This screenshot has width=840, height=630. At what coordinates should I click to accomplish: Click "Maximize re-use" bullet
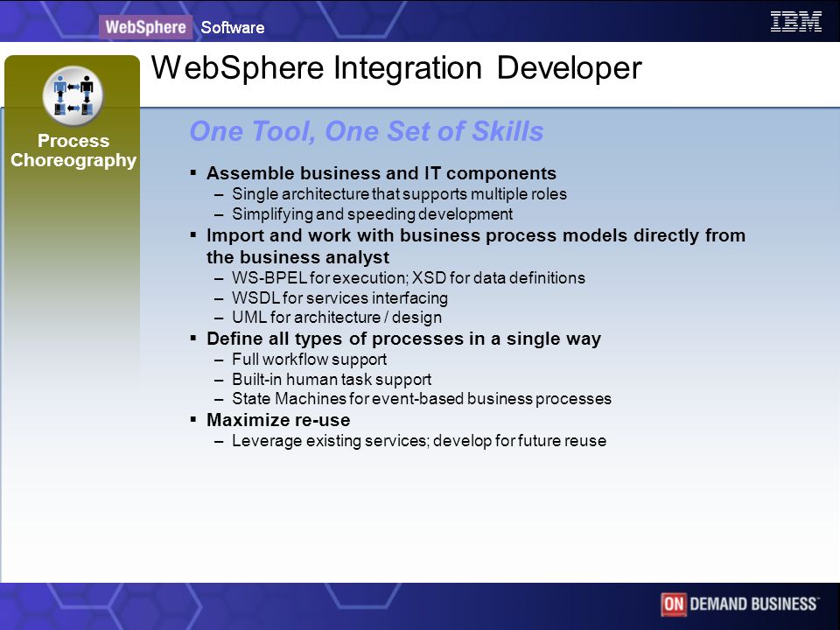click(x=278, y=420)
